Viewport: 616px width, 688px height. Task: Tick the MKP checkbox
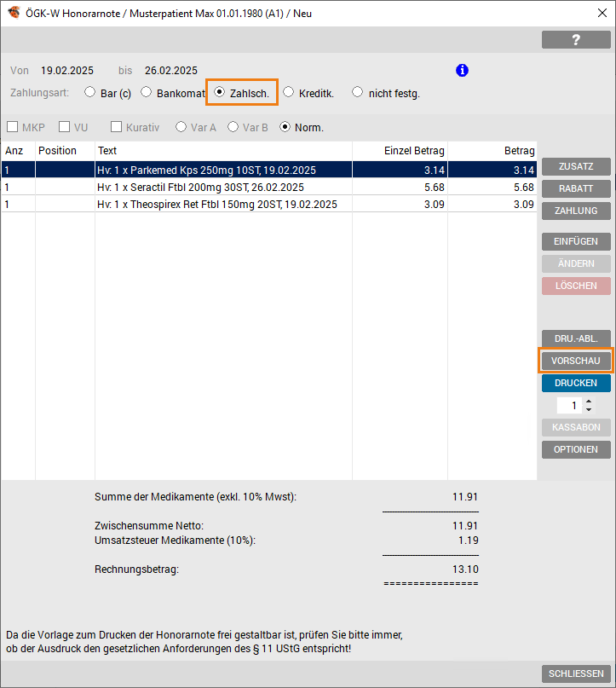point(13,127)
